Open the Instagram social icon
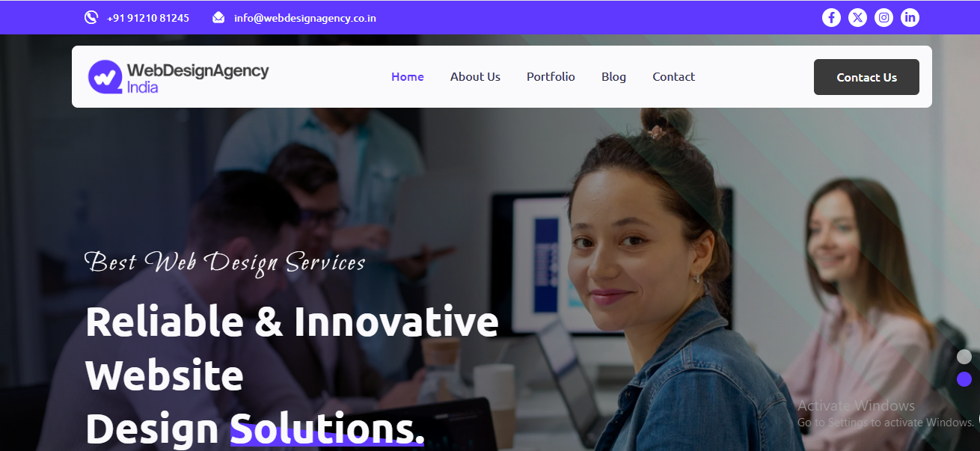980x451 pixels. pyautogui.click(x=883, y=17)
